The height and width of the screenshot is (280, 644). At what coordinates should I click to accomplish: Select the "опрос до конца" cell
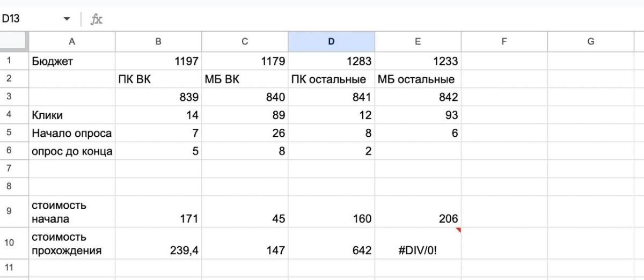72,151
